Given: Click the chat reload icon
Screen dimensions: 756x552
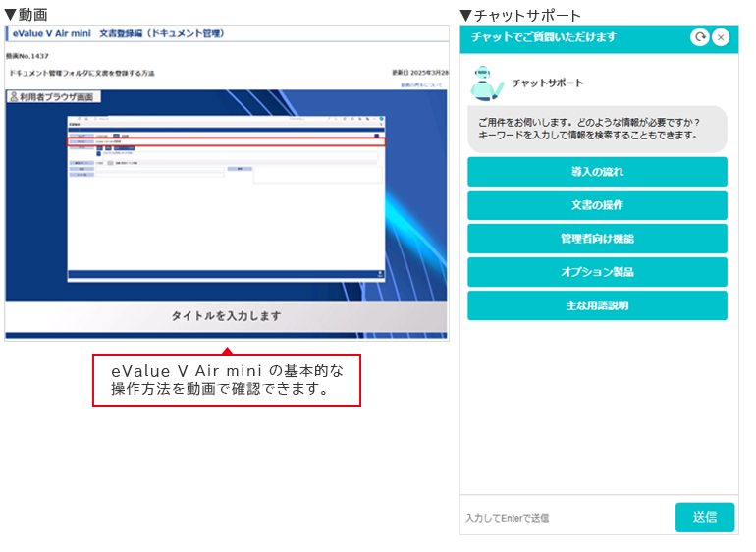Looking at the screenshot, I should [700, 37].
